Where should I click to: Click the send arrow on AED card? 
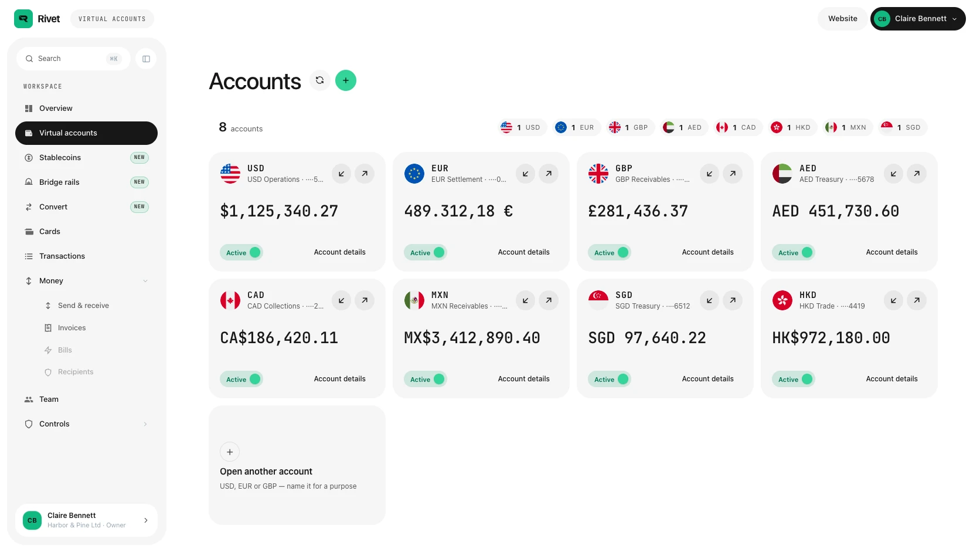917,174
